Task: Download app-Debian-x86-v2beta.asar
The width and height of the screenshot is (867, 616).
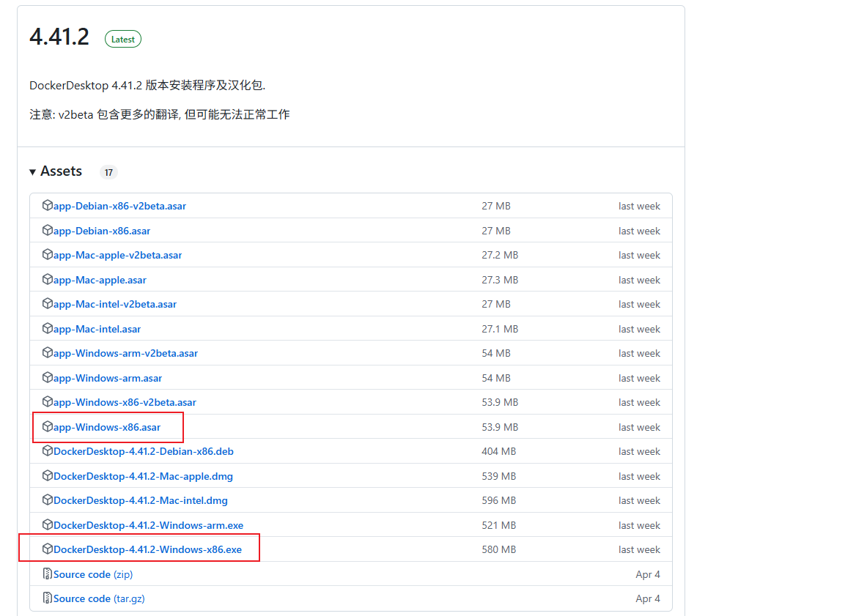Action: [119, 206]
